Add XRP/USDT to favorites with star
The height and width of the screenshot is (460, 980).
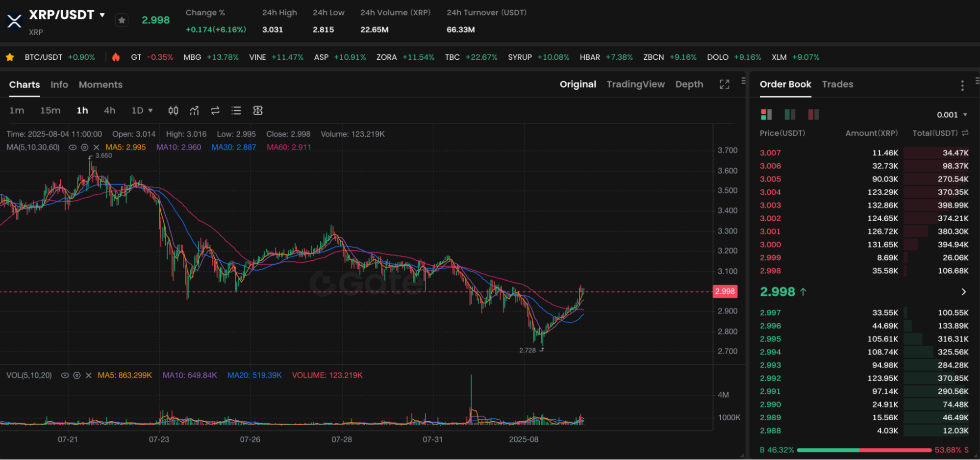click(x=122, y=20)
